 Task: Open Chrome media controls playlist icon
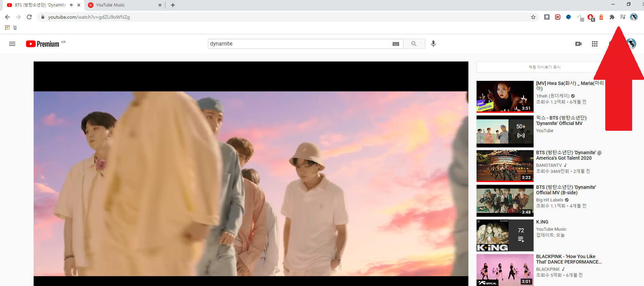pos(623,17)
